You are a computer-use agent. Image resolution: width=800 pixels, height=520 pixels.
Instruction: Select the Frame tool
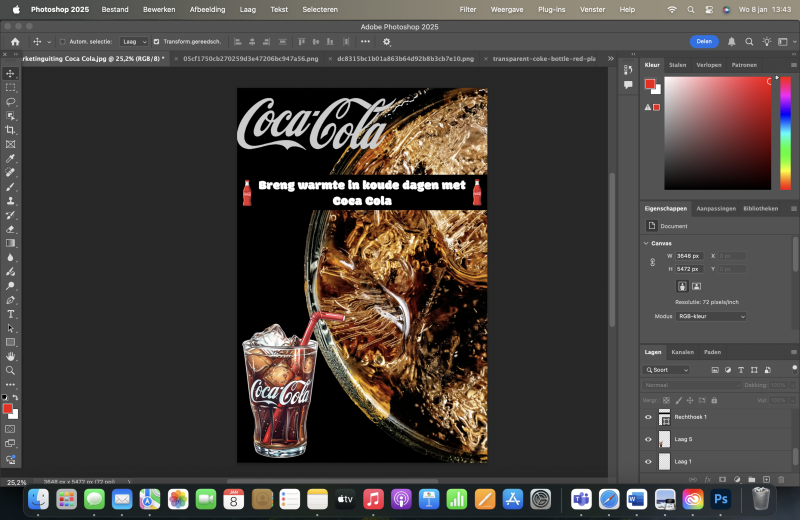pyautogui.click(x=10, y=144)
